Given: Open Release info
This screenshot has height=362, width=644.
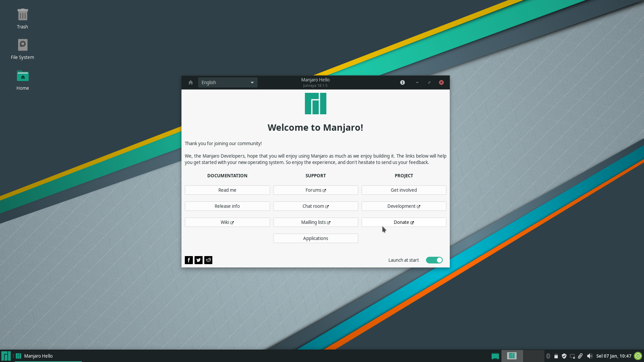Looking at the screenshot, I should point(227,206).
